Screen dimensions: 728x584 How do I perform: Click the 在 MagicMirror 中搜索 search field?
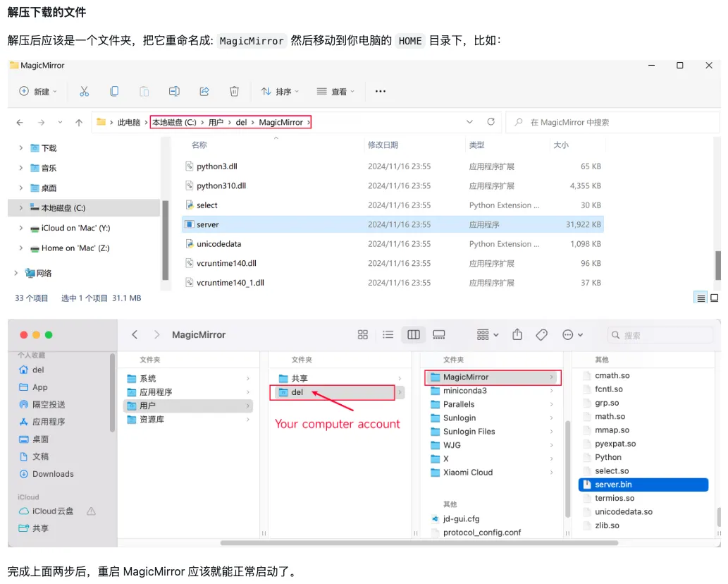[x=613, y=122]
